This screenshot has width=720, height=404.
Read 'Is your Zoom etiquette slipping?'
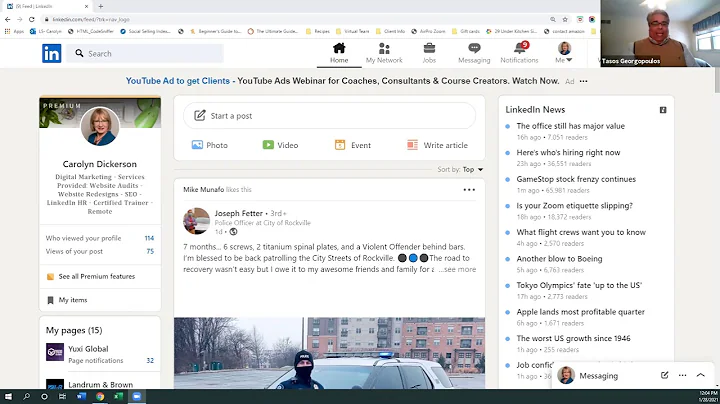[x=574, y=206]
